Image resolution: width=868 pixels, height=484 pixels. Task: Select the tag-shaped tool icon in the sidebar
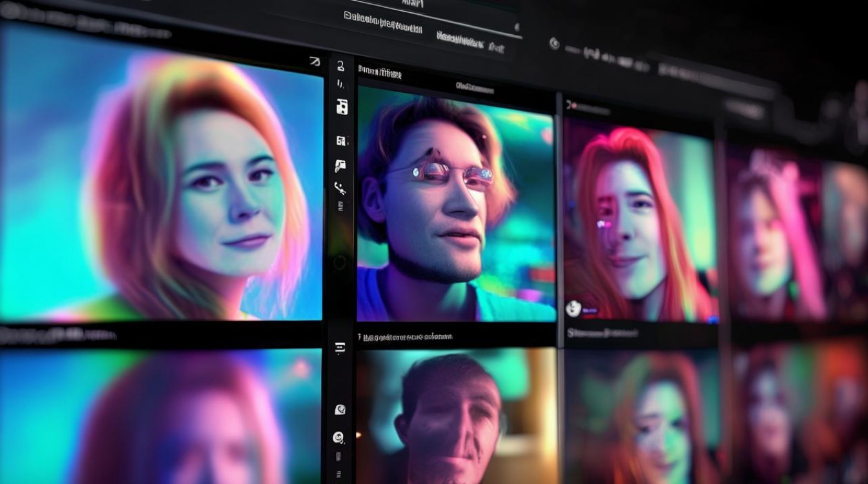coord(340,166)
